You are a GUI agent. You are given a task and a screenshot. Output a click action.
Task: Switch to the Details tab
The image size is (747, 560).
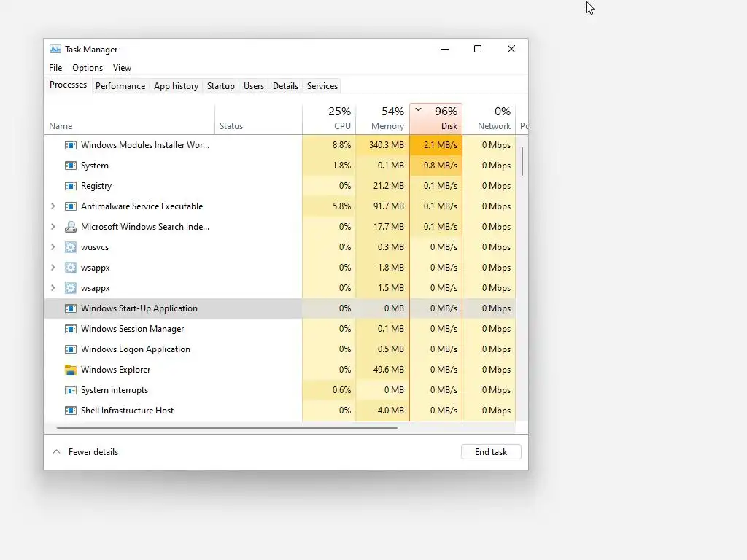[x=285, y=86]
